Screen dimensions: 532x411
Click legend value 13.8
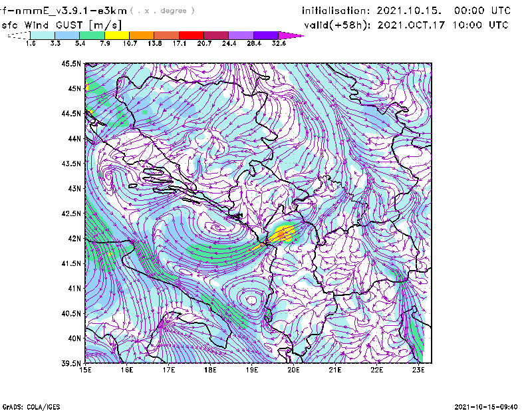click(x=155, y=43)
